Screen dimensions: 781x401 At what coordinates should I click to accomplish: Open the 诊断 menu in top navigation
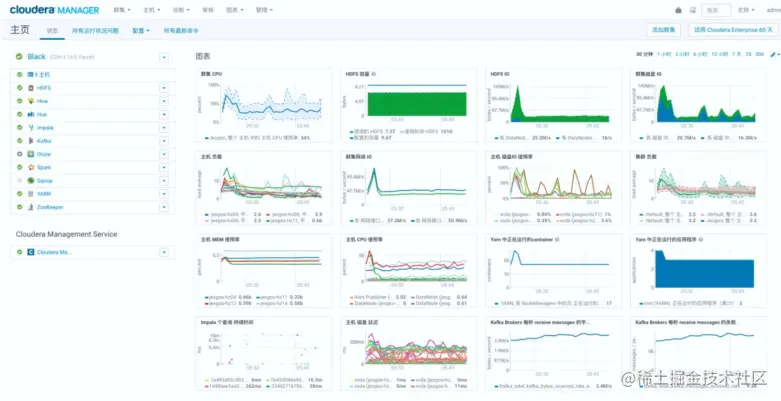click(x=180, y=10)
